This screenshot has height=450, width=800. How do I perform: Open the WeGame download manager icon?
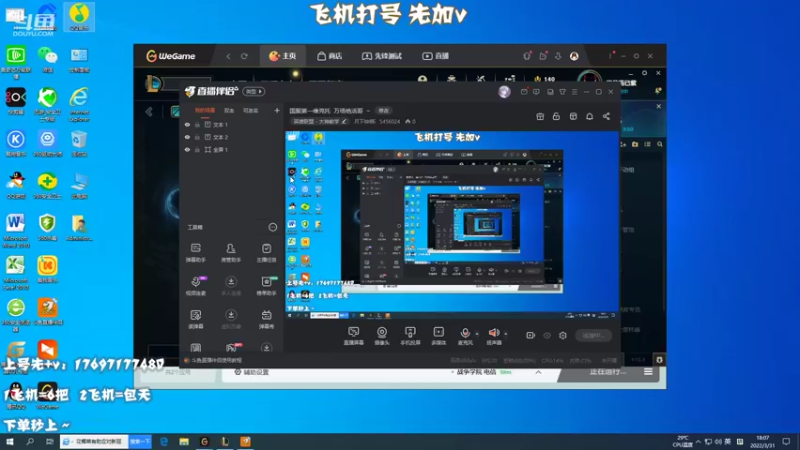558,56
